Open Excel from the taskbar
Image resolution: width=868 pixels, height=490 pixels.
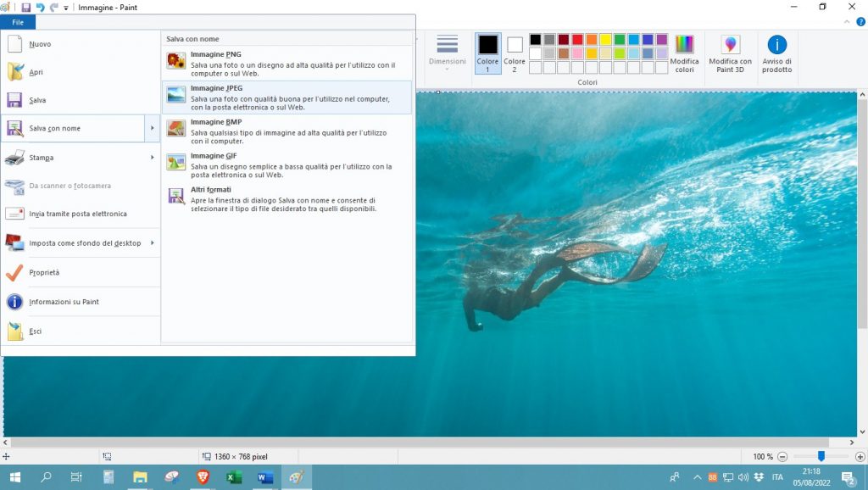click(234, 477)
